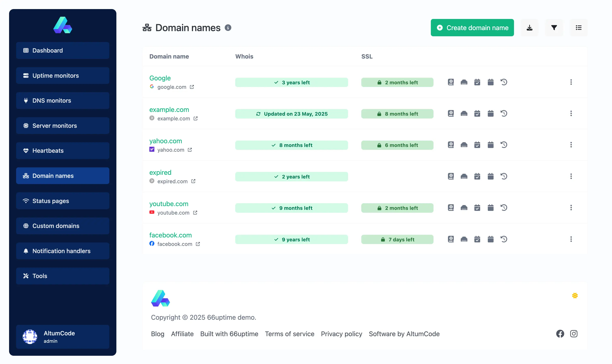Open the list-style display options button
The height and width of the screenshot is (364, 612).
pyautogui.click(x=578, y=28)
